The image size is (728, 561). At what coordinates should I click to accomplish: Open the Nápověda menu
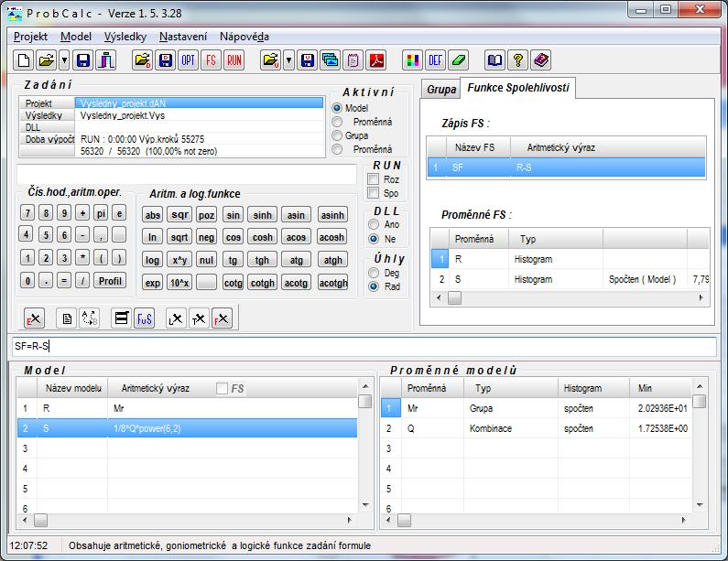(244, 37)
